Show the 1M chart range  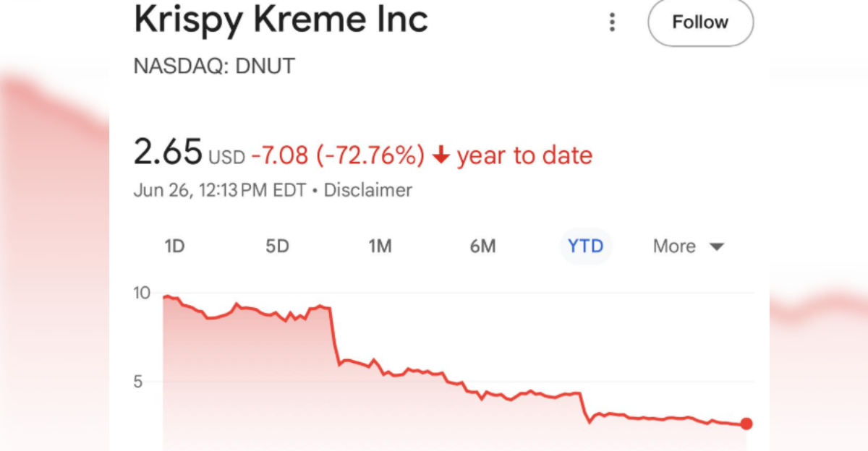click(x=380, y=246)
